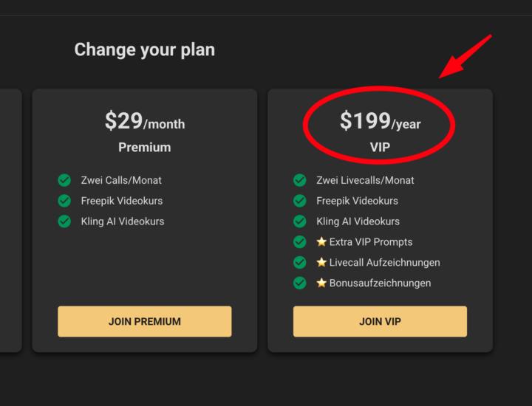Viewport: 532px width, 406px height.
Task: Click the star icon before Extra VIP Prompts
Action: click(321, 241)
